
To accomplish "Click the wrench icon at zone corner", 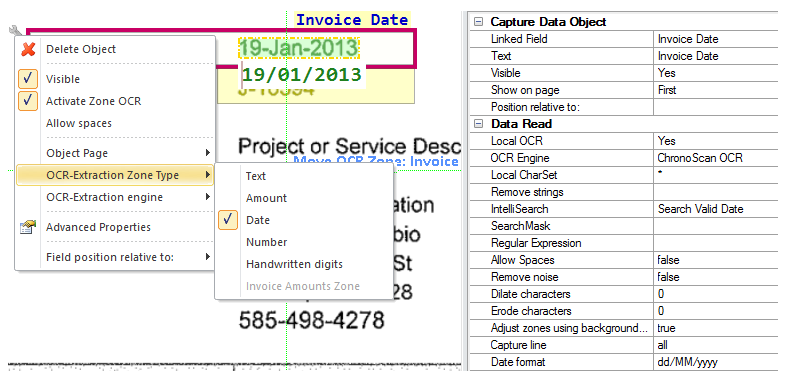I will tap(15, 32).
